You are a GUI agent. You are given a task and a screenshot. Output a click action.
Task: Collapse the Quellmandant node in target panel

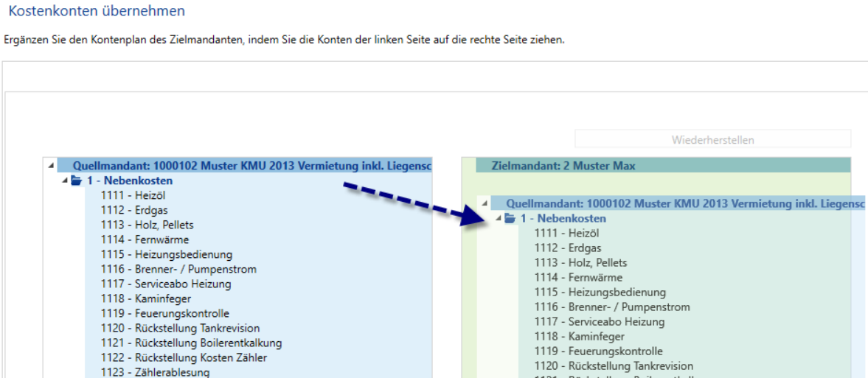point(485,203)
